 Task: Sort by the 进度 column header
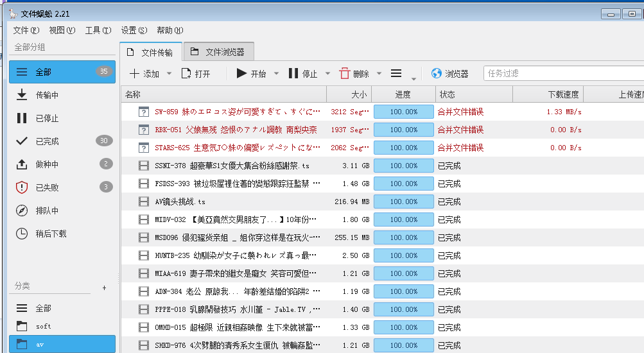403,94
